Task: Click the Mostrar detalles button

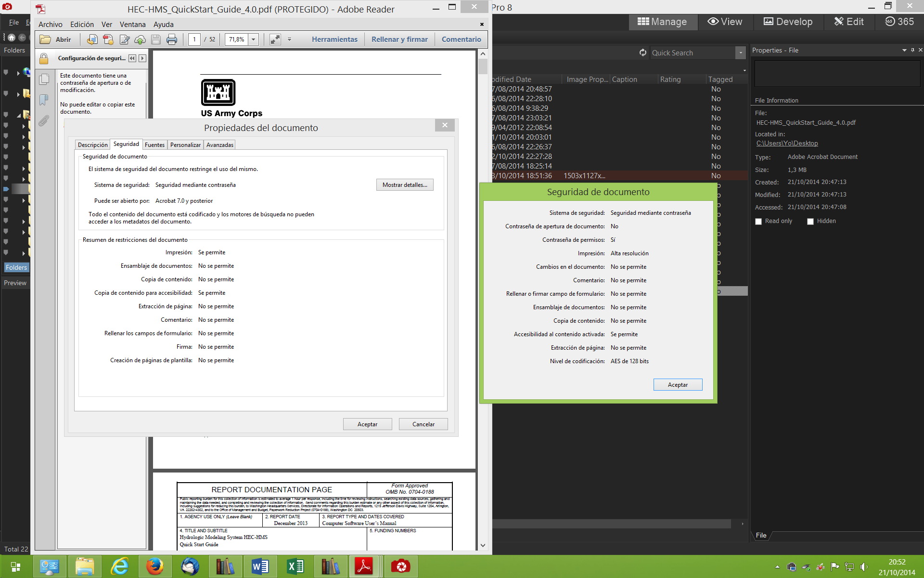Action: point(404,185)
